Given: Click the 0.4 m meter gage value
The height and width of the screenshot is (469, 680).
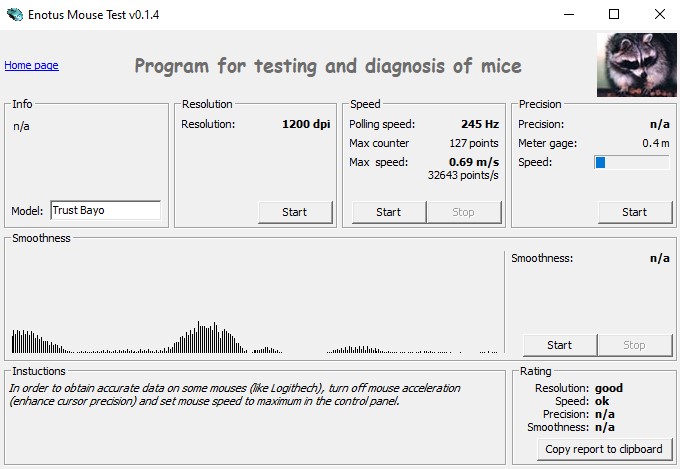Looking at the screenshot, I should click(656, 143).
